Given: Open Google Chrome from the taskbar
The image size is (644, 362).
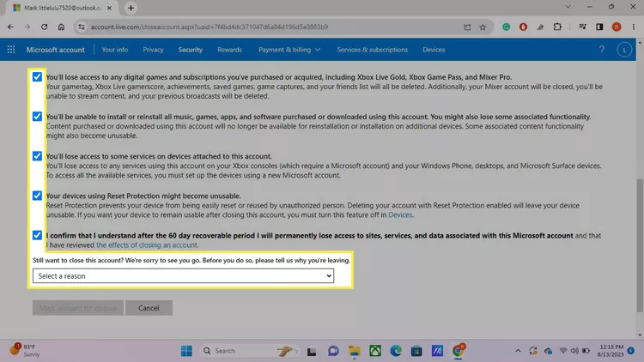Looking at the screenshot, I should click(x=458, y=351).
